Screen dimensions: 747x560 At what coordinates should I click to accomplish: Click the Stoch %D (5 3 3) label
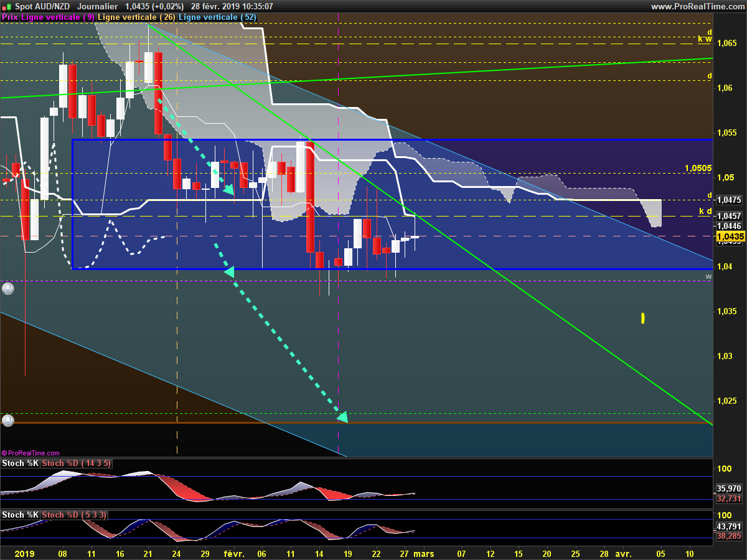(74, 515)
